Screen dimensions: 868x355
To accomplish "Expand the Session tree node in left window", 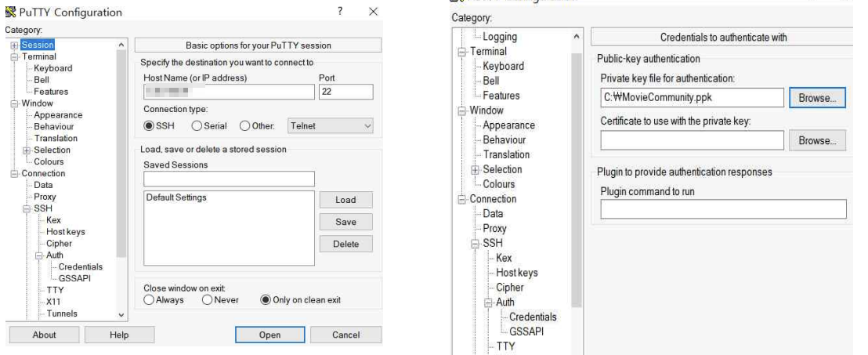I will tap(14, 45).
